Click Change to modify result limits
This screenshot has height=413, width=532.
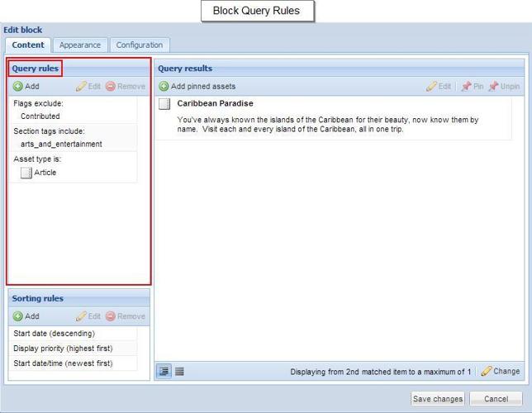coord(501,372)
